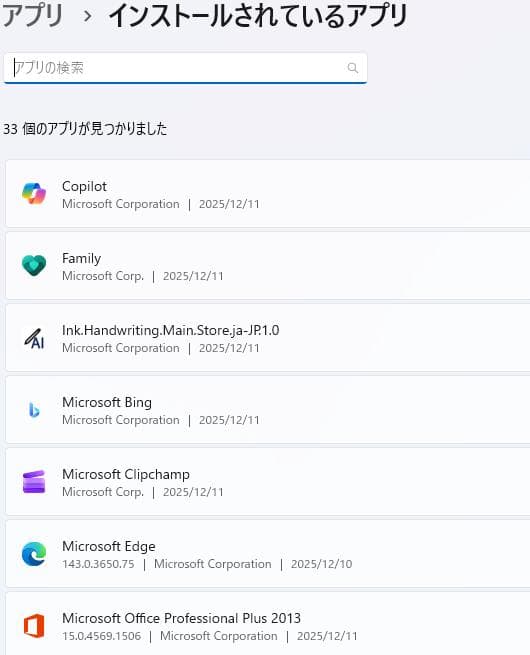Click the Family app heart icon
Screen dimensions: 530x655
pyautogui.click(x=34, y=265)
